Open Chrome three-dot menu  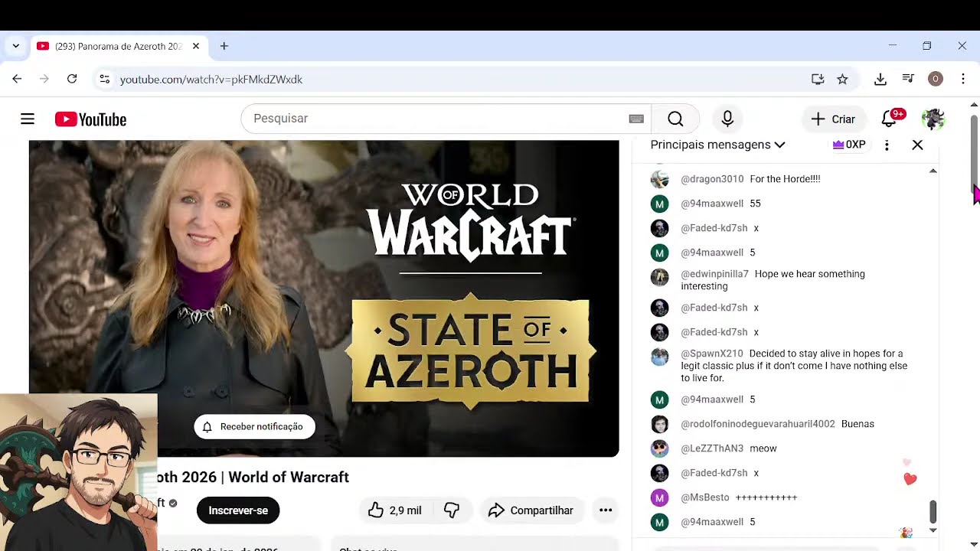point(963,79)
